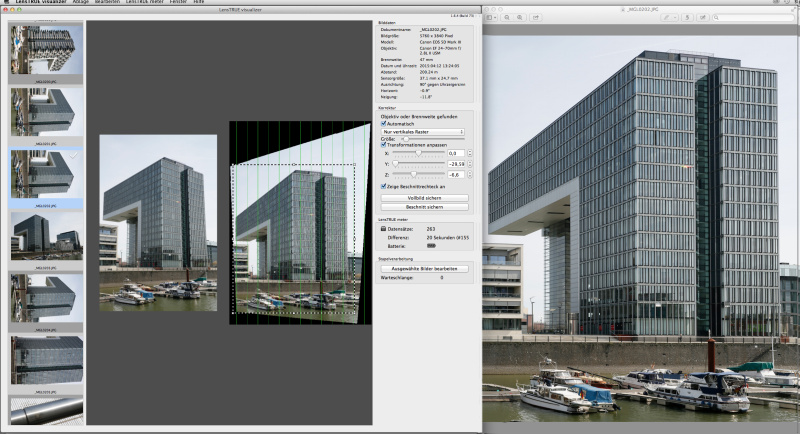Click the Beschnitt sichern button
The image size is (800, 434).
[424, 207]
